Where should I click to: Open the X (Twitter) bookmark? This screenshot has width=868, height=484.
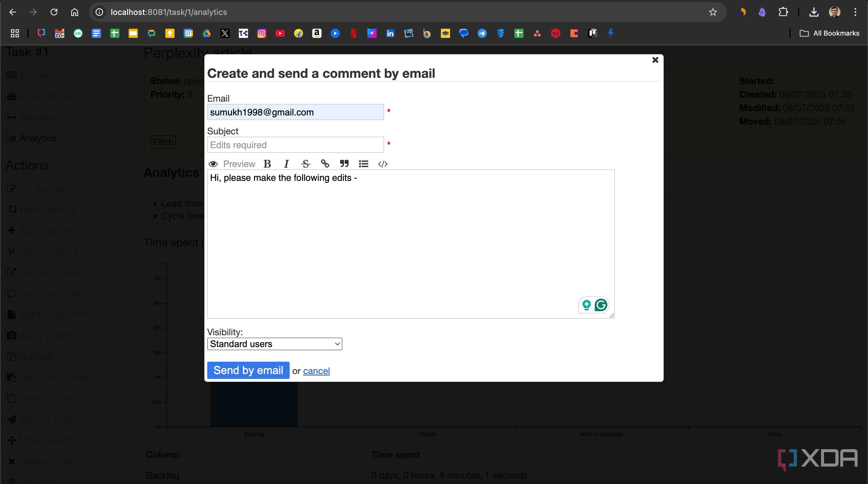click(x=225, y=33)
